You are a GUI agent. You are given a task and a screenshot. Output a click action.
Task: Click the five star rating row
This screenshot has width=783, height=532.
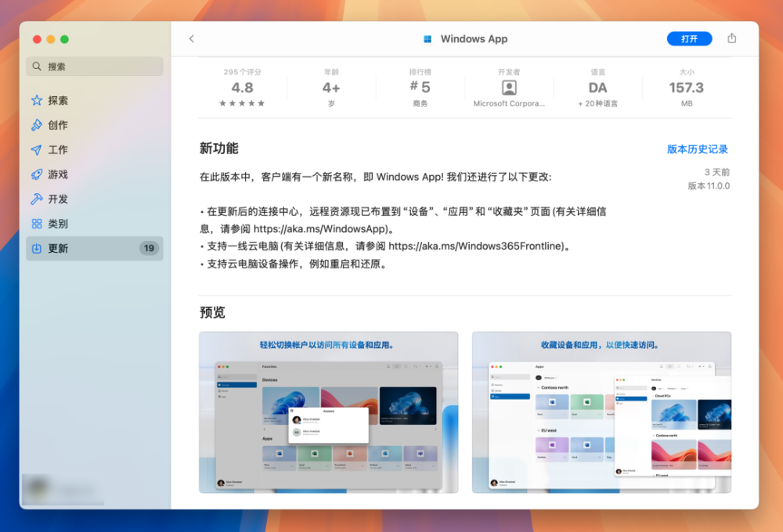pos(242,103)
